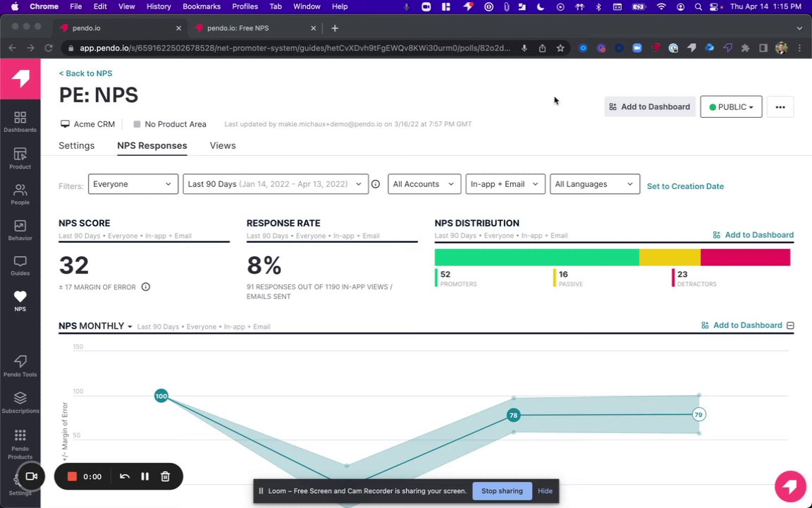Image resolution: width=812 pixels, height=508 pixels.
Task: Click the Pendo logo home icon
Action: [x=20, y=79]
